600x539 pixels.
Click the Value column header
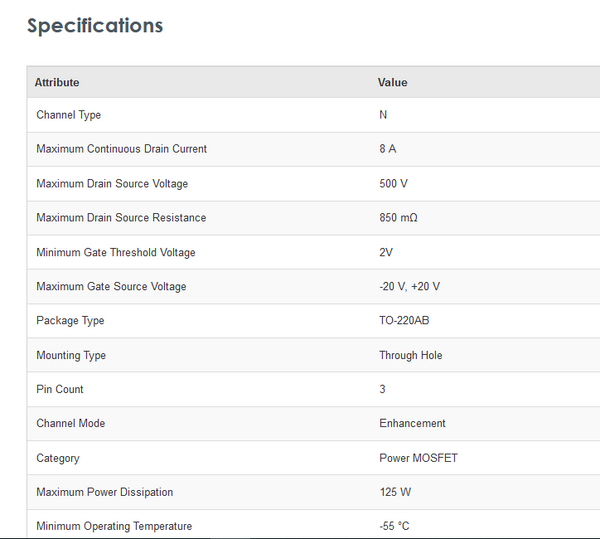coord(392,82)
